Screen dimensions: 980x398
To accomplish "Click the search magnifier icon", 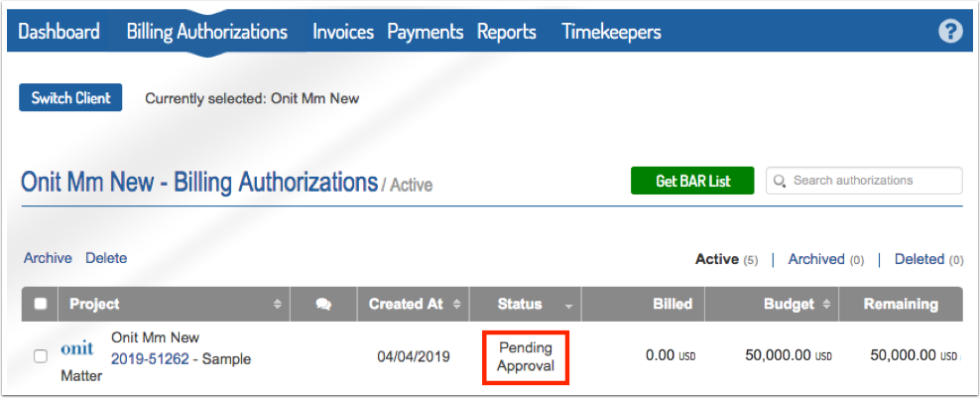I will pos(779,181).
